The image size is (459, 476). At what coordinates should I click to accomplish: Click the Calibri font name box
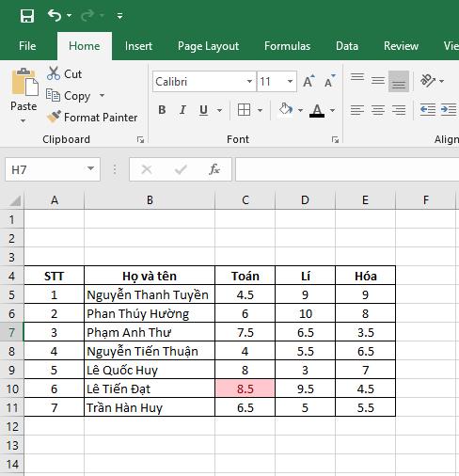coord(200,82)
